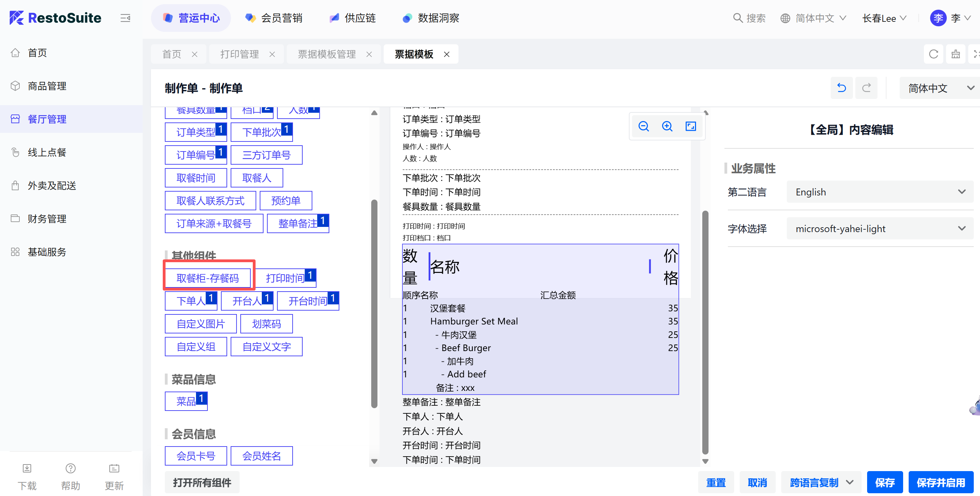Click the 保存并启用 button
This screenshot has width=980, height=496.
(941, 482)
